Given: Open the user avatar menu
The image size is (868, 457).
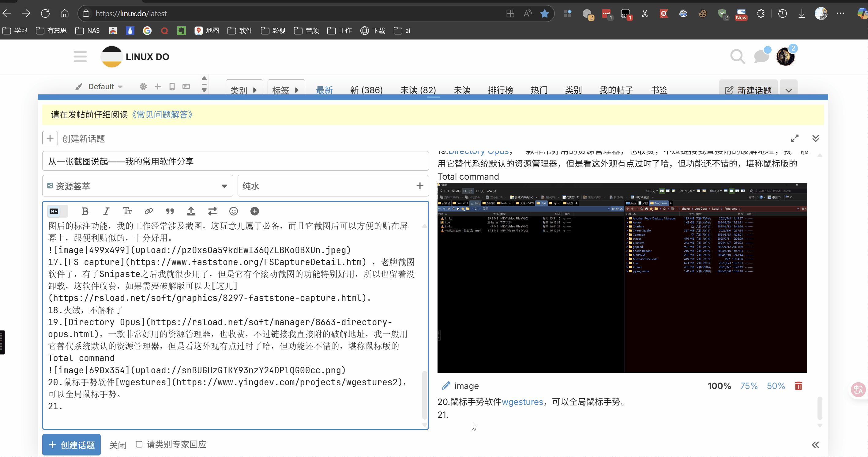Looking at the screenshot, I should click(x=786, y=56).
